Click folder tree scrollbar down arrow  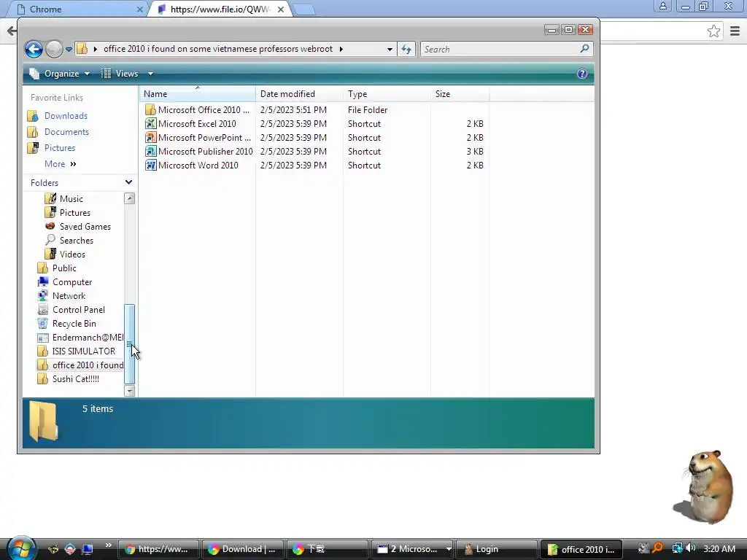coord(130,391)
